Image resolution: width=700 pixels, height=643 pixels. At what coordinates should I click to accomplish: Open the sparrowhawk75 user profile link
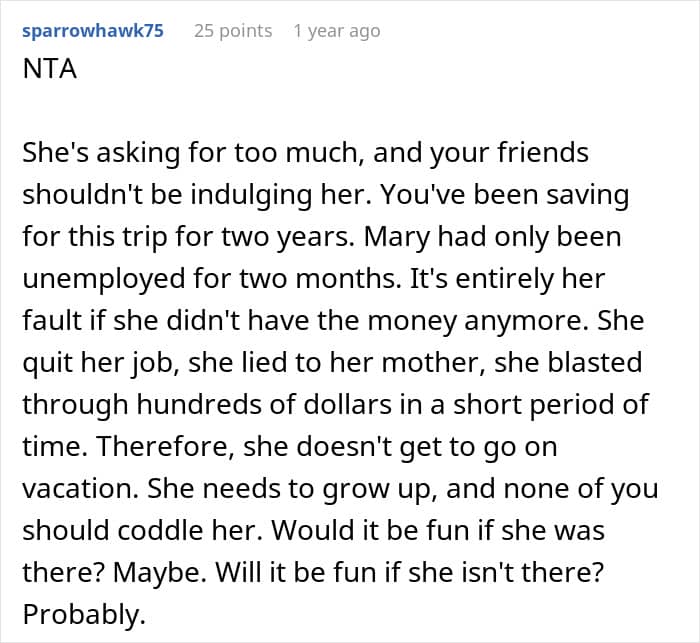(93, 31)
